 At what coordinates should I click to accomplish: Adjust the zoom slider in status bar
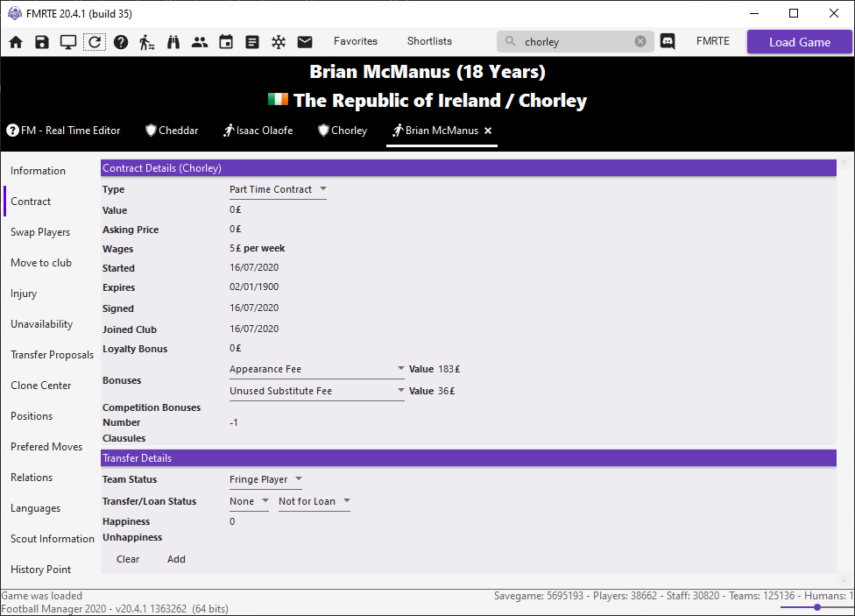tap(816, 607)
